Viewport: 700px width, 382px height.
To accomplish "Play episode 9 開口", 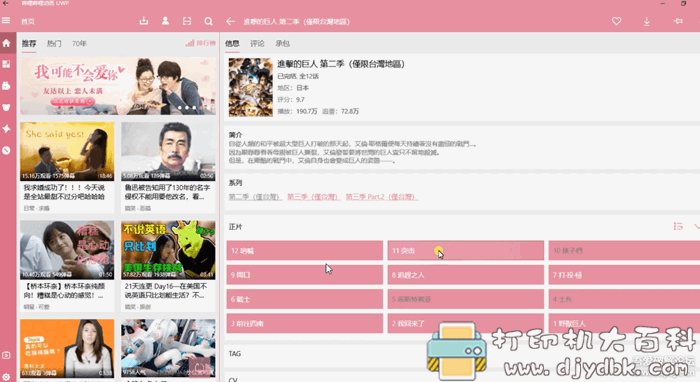I will point(305,275).
